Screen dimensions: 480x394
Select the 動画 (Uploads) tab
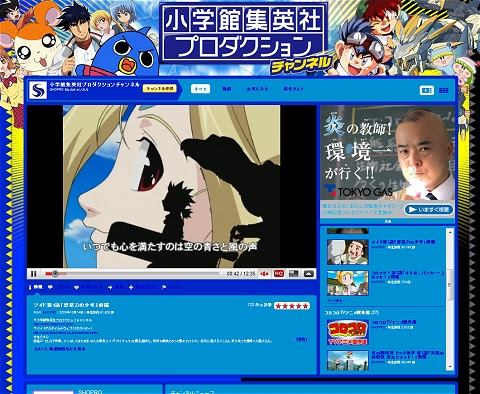(x=227, y=89)
